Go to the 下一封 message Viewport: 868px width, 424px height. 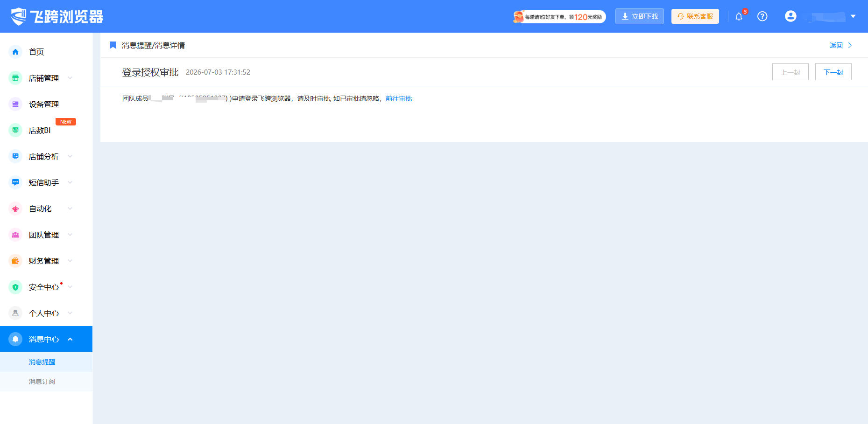tap(833, 72)
